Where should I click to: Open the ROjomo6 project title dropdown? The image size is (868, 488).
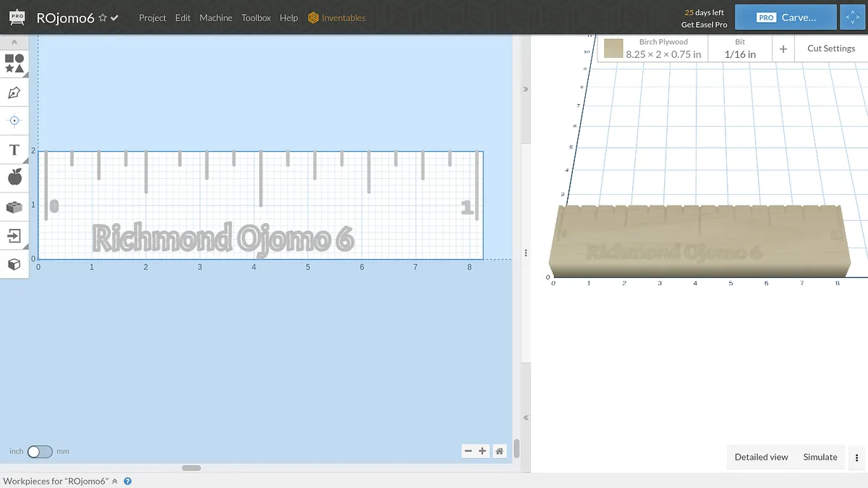click(65, 18)
